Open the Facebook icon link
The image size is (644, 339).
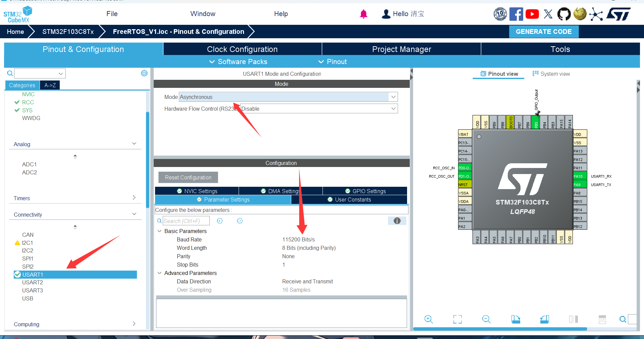click(516, 14)
